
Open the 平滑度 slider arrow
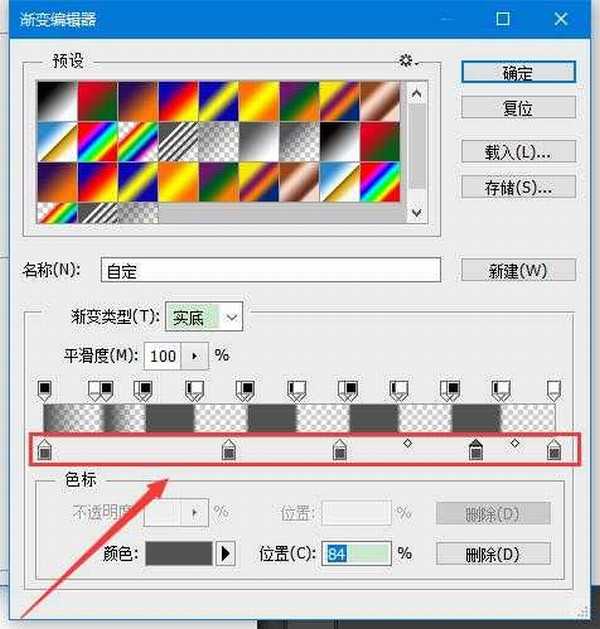pyautogui.click(x=194, y=355)
